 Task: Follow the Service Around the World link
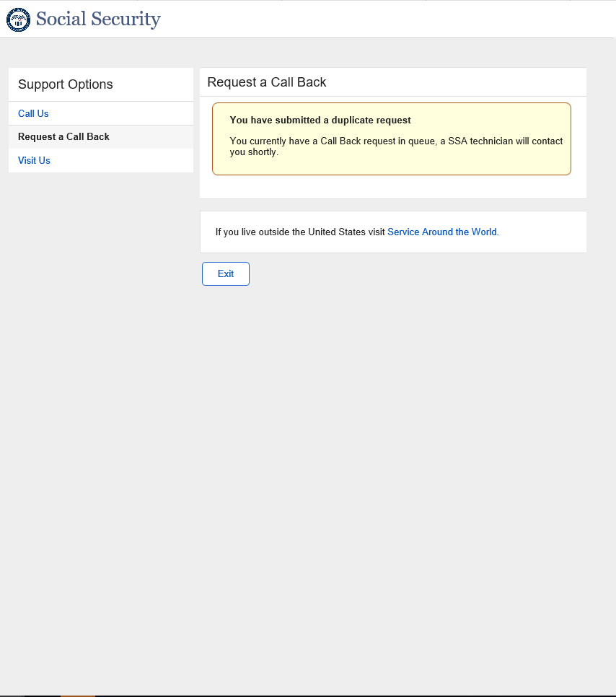click(441, 232)
